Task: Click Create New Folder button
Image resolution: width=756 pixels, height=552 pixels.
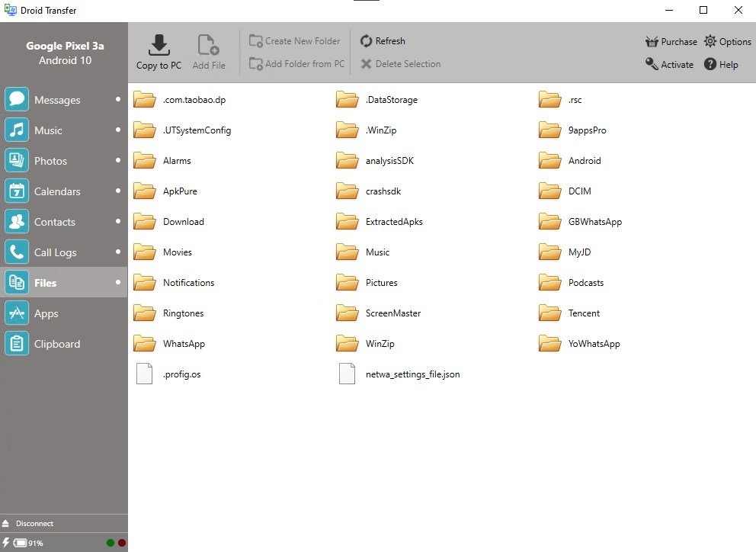Action: pos(295,41)
